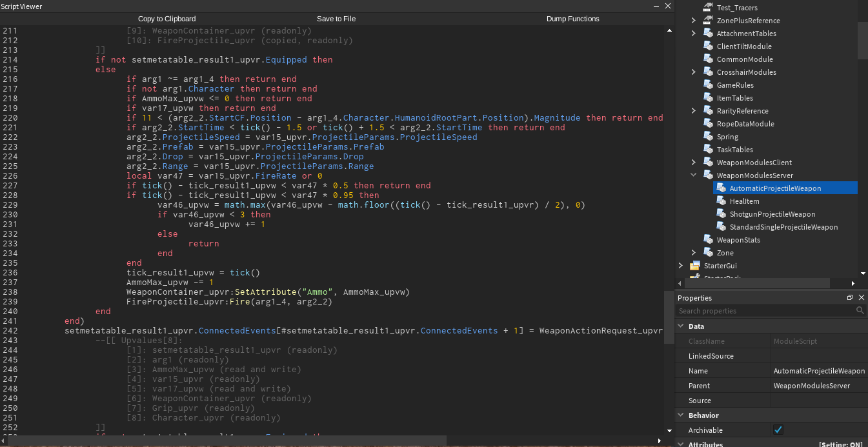Click the Explorer horizontal scrollbar
The image size is (868, 447).
(758, 283)
